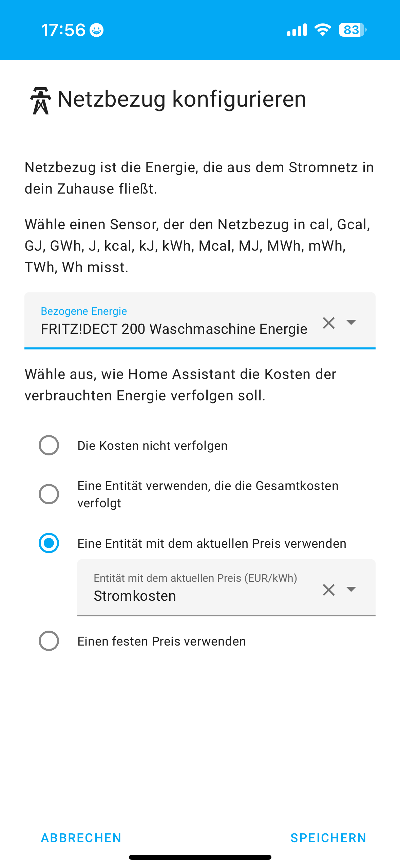The width and height of the screenshot is (400, 868).
Task: Tap the 17:56 clock in the status bar
Action: 63,30
